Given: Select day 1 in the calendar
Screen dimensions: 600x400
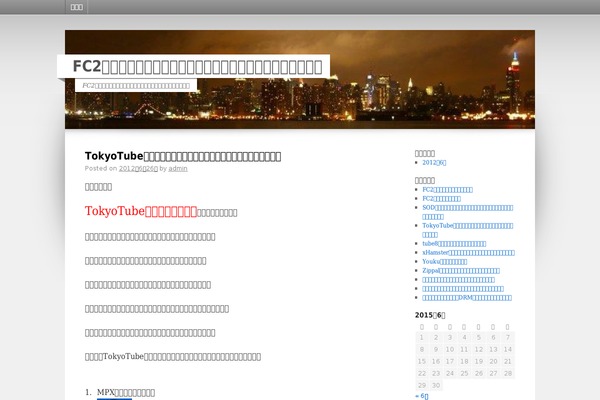Looking at the screenshot, I should [422, 337].
